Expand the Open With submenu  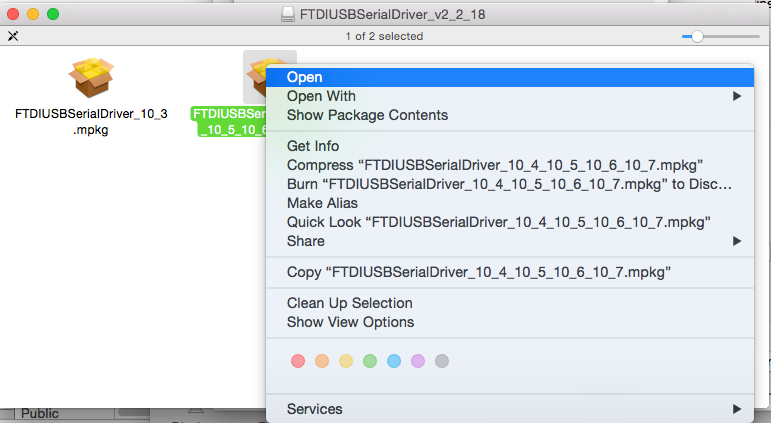click(510, 96)
